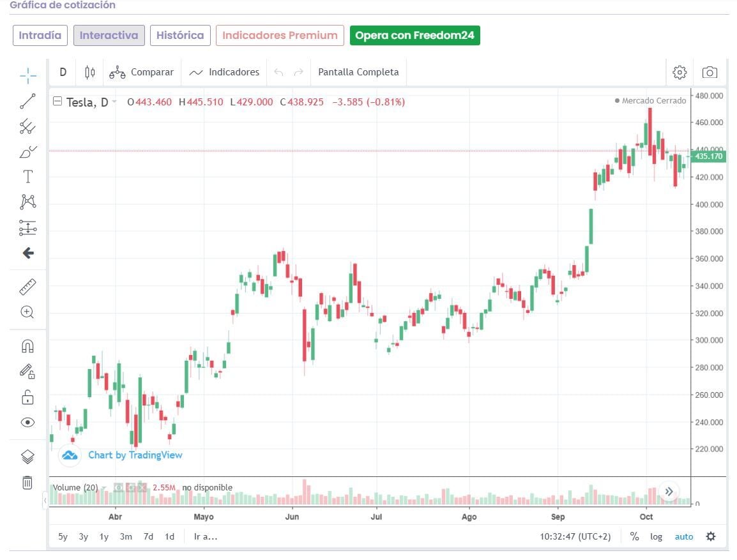The image size is (737, 560).
Task: Toggle percent scale mode
Action: click(x=635, y=536)
